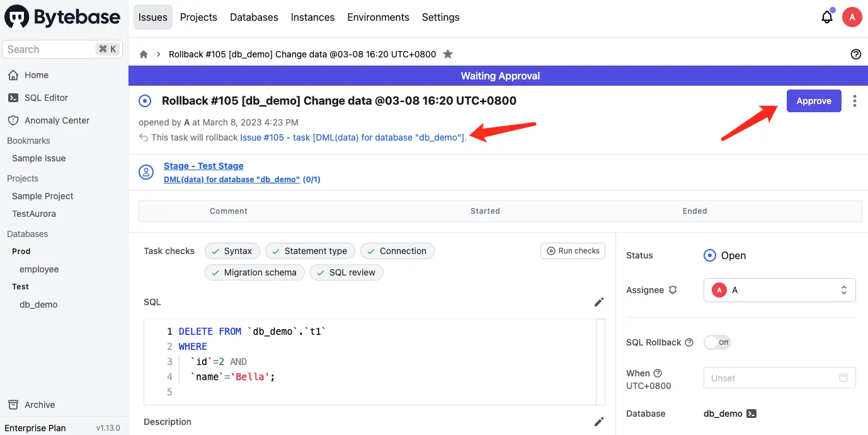Open SQL editor icon next to db_demo

751,414
